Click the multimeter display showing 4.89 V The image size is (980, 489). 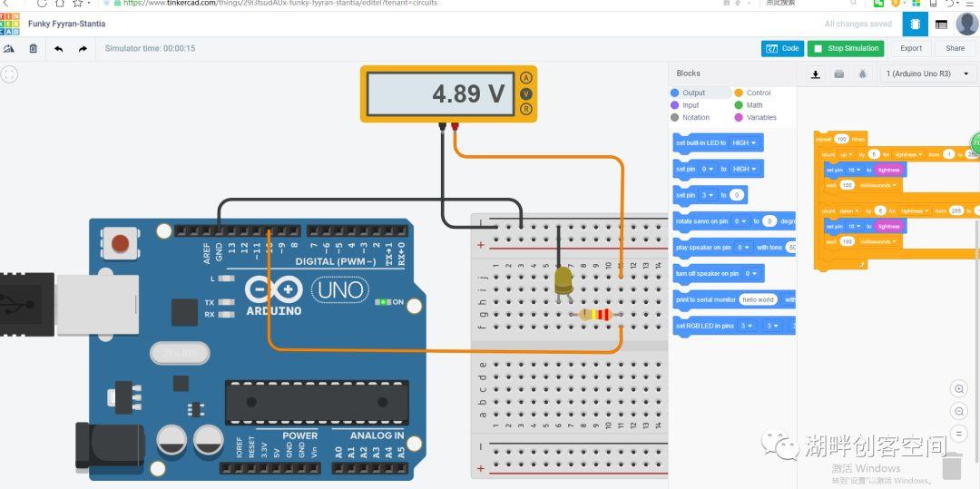point(441,93)
